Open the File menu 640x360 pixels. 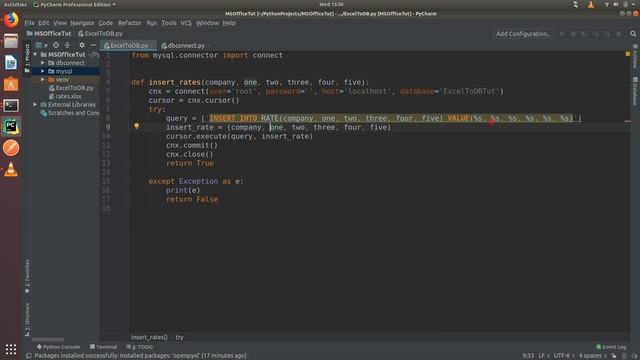[29, 23]
